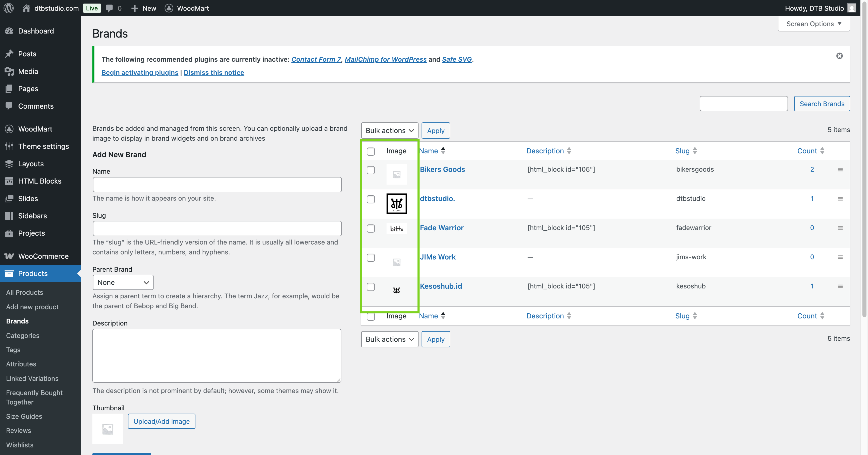
Task: Click the Kesoshub.id brand image thumbnail
Action: pos(396,290)
